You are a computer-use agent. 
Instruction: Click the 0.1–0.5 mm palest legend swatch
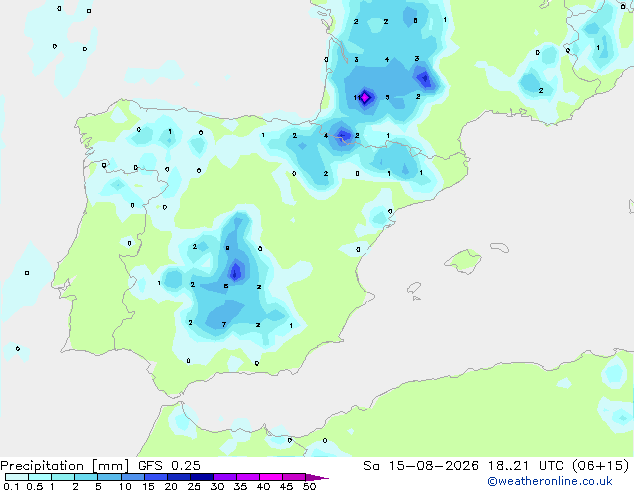click(17, 477)
